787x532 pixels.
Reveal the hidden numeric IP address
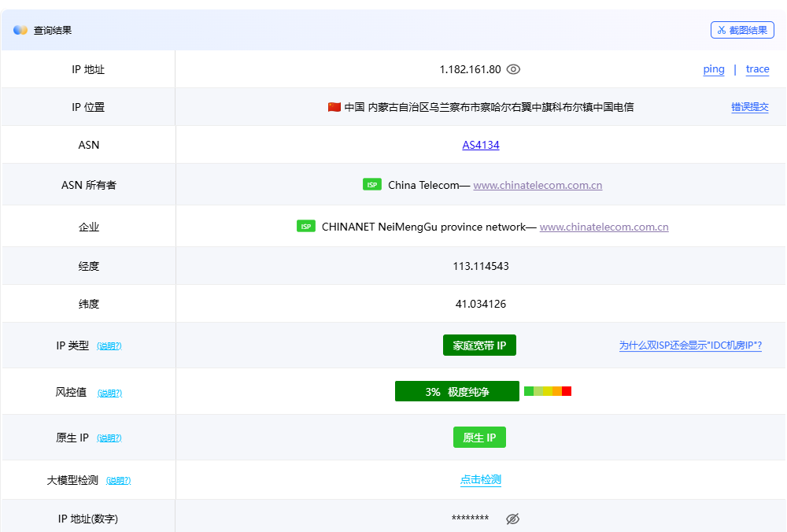click(x=513, y=519)
